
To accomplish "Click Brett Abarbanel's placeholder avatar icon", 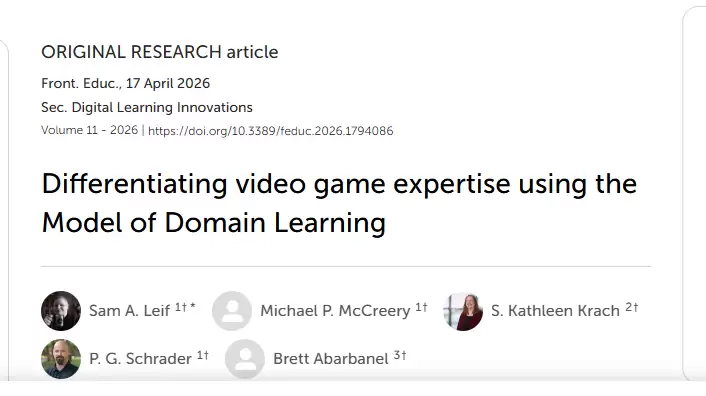I will [x=244, y=359].
